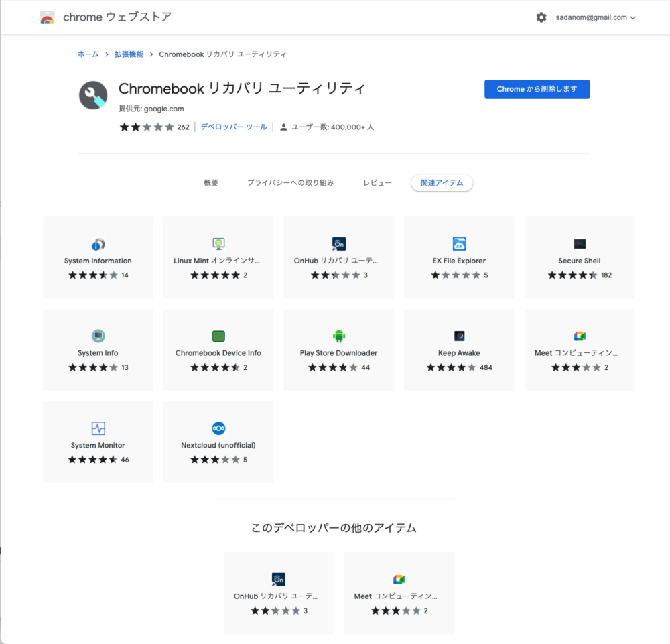
Task: Select the 関連アイテム tab
Action: (x=442, y=183)
